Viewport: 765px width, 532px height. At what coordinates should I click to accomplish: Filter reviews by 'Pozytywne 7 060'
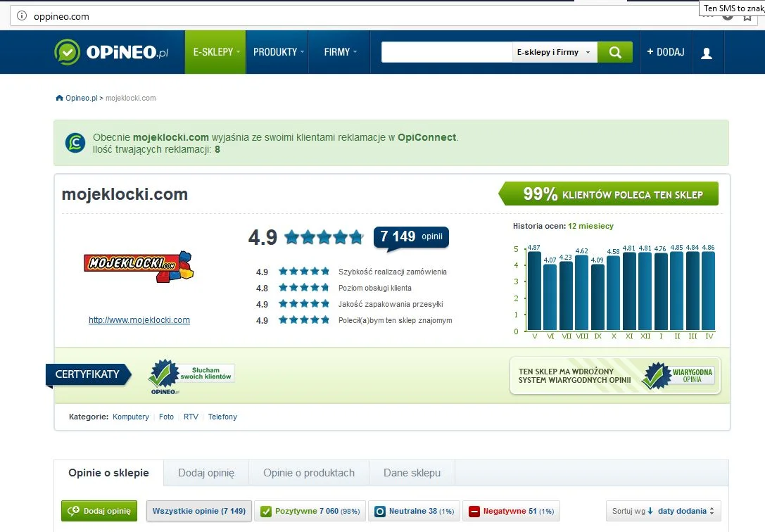coord(310,511)
